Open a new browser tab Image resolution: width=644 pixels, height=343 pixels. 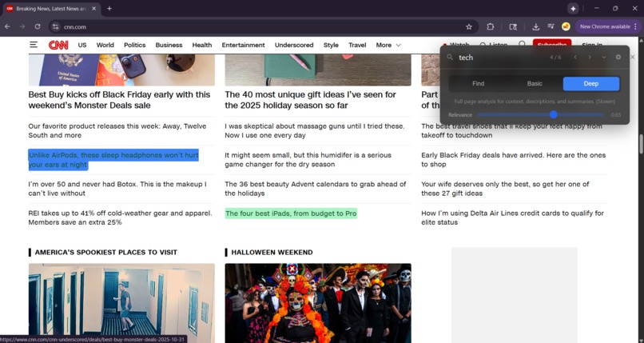point(109,9)
